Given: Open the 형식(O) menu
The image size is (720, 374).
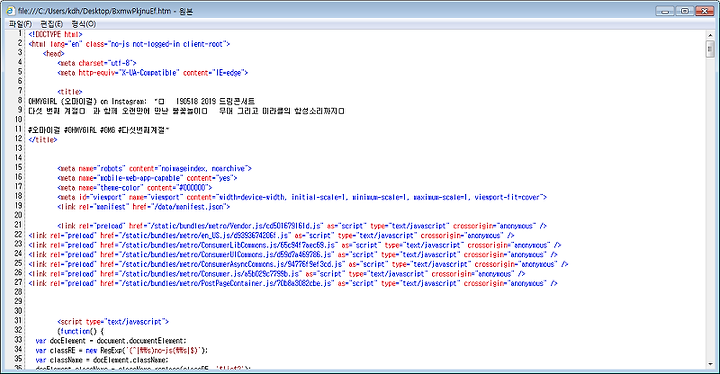Looking at the screenshot, I should click(x=84, y=23).
